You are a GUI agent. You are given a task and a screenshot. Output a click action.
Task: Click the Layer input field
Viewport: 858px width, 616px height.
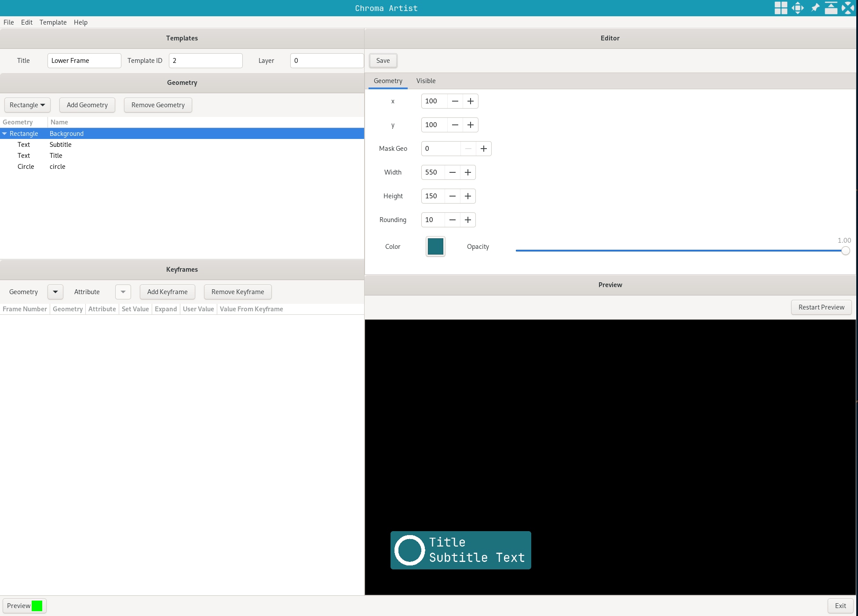[x=327, y=61]
